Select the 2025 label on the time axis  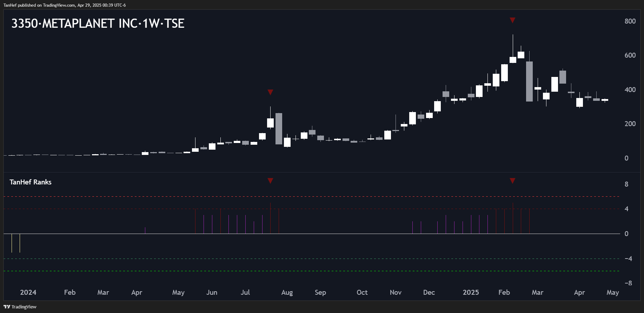pyautogui.click(x=471, y=292)
